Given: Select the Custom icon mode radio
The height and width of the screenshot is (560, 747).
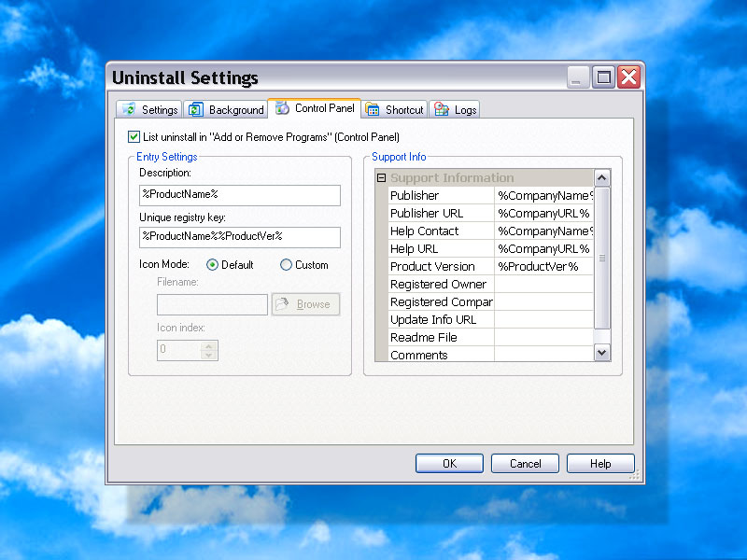Looking at the screenshot, I should (x=286, y=265).
